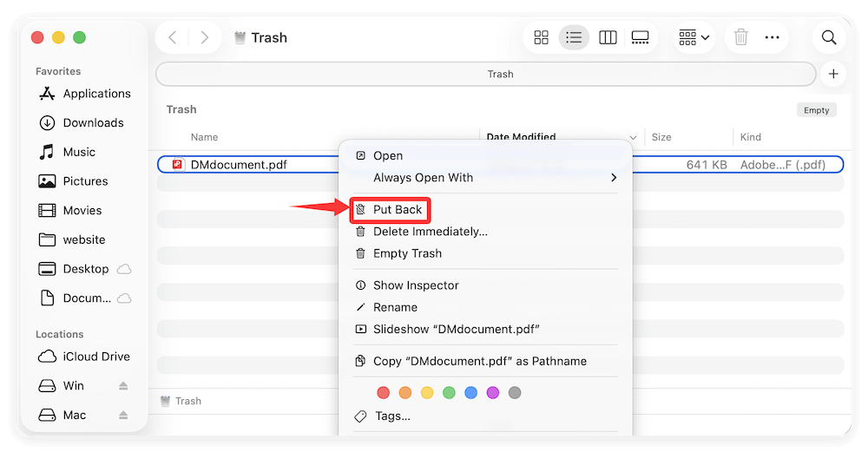Select the DMdocument.pdf file name
This screenshot has height=452, width=868.
239,165
